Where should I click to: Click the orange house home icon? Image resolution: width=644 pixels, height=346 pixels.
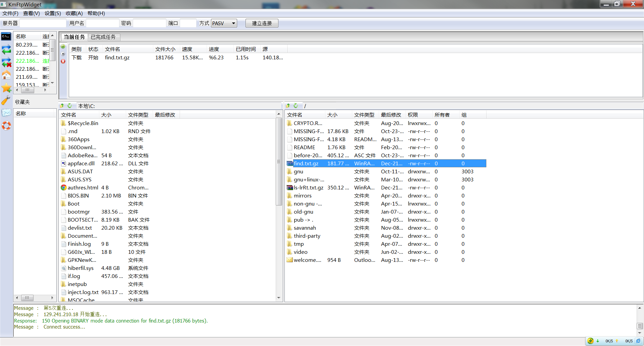[6, 75]
